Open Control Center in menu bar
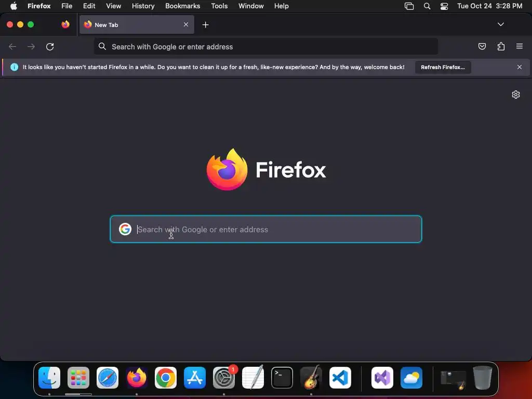532x399 pixels. click(x=444, y=6)
